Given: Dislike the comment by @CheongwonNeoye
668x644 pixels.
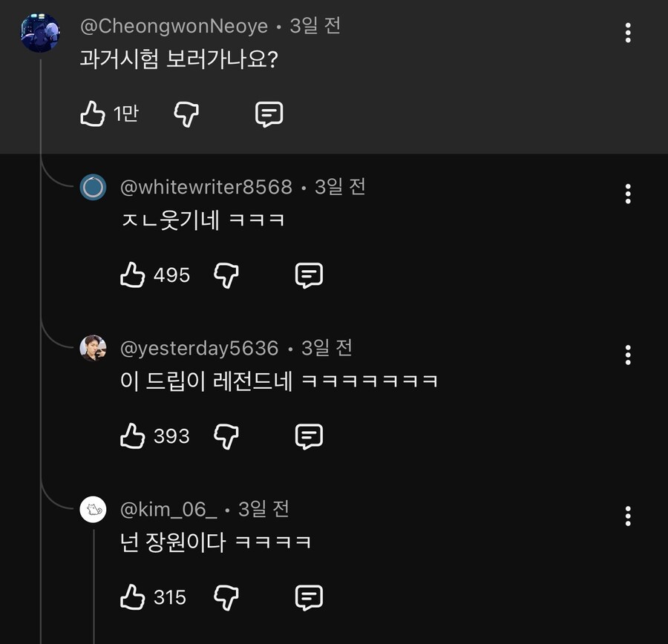Looking at the screenshot, I should pyautogui.click(x=186, y=114).
